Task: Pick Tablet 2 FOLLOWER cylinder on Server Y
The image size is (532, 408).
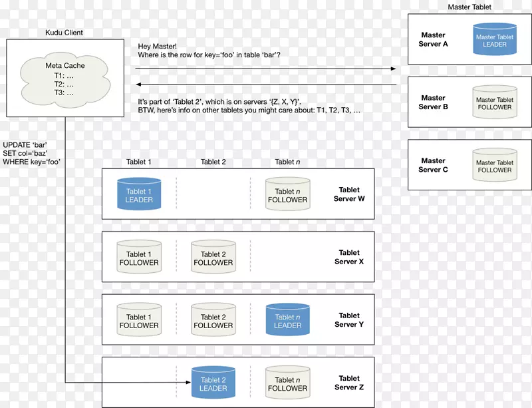Action: click(213, 319)
